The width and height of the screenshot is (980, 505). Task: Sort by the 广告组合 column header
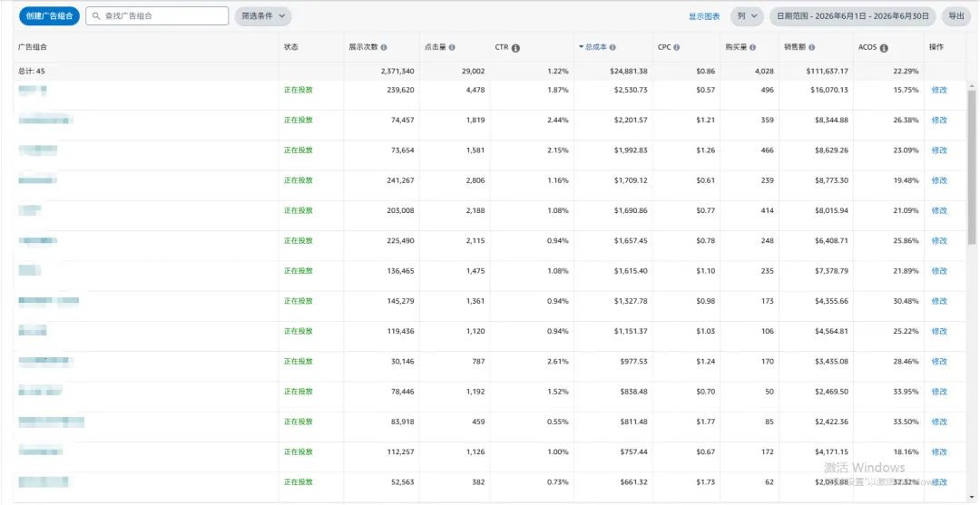tap(33, 47)
